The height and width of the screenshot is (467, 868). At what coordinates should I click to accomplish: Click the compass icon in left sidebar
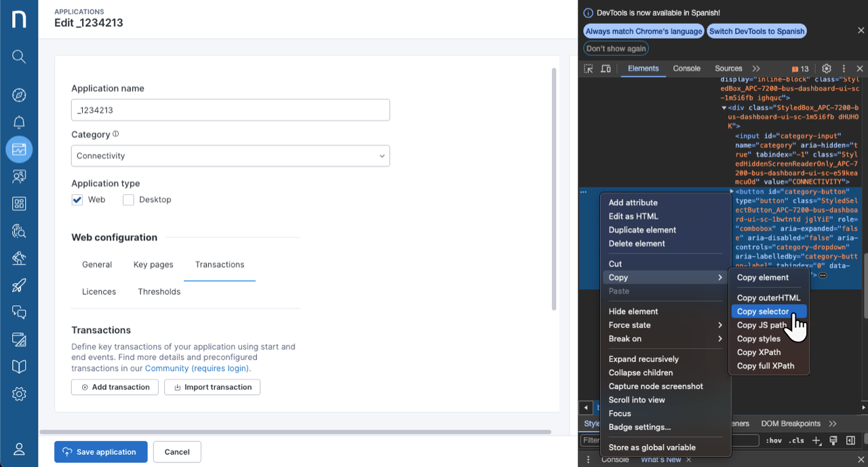19,95
